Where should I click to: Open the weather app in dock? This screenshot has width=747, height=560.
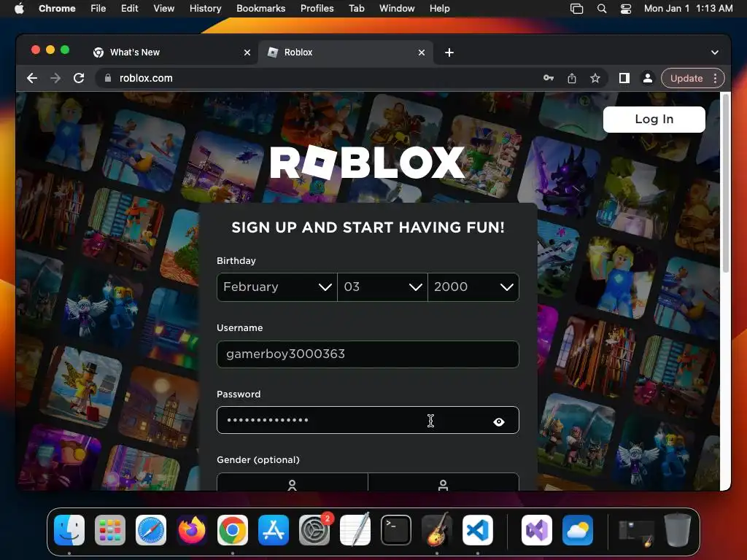click(578, 530)
